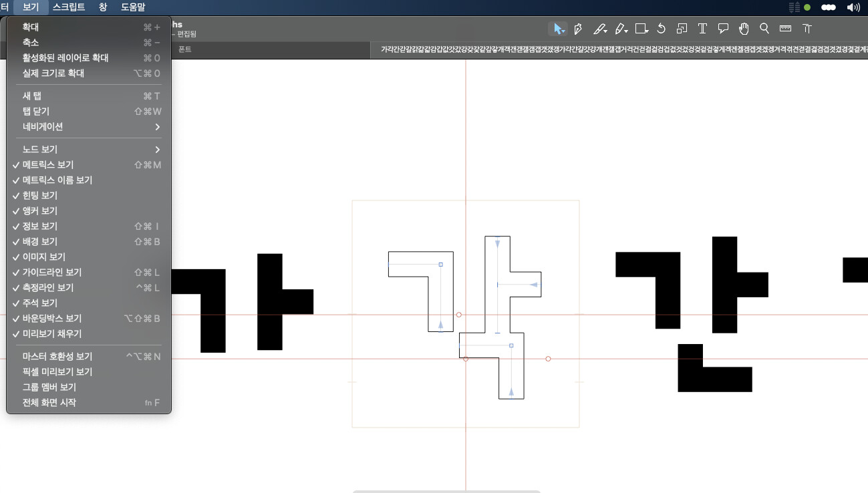Image resolution: width=868 pixels, height=493 pixels.
Task: Open the 스크립트 menu
Action: [x=69, y=7]
